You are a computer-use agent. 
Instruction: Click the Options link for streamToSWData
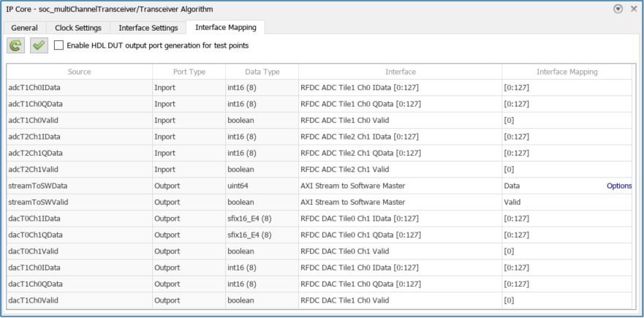618,186
